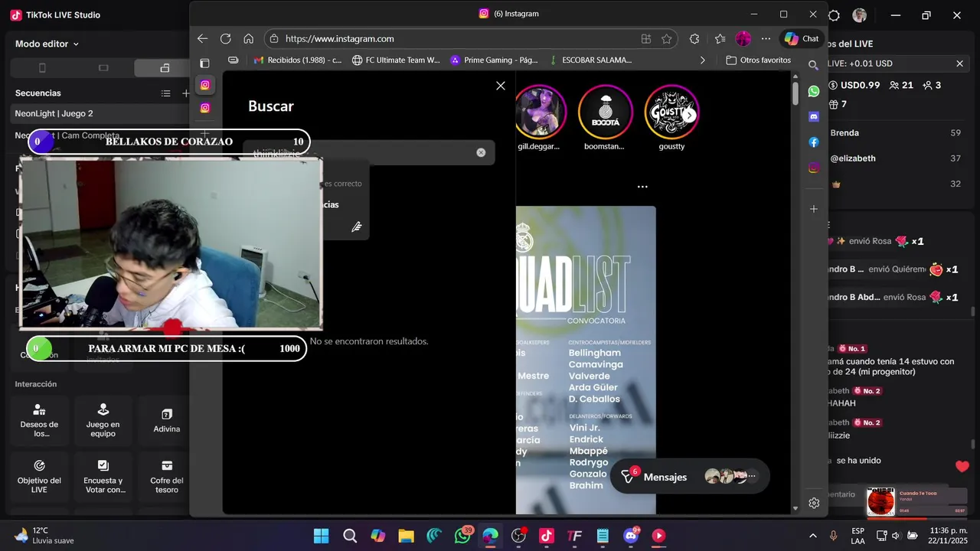Open the Edge profile avatar
The image size is (980, 551).
point(743,39)
